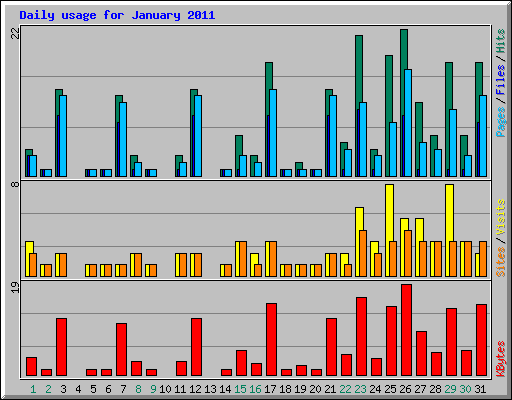Select the cyan Pages bar for day 17
Image resolution: width=512 pixels, height=400 pixels.
click(273, 133)
